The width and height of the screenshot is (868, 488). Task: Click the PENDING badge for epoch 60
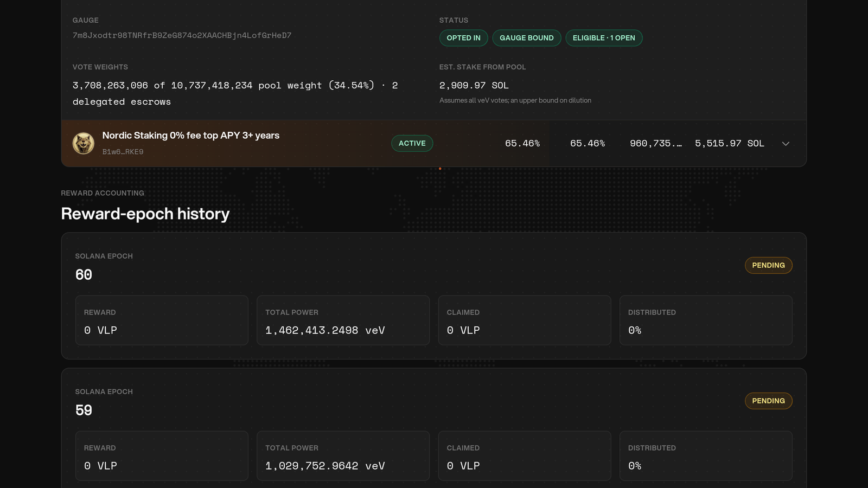(x=769, y=265)
